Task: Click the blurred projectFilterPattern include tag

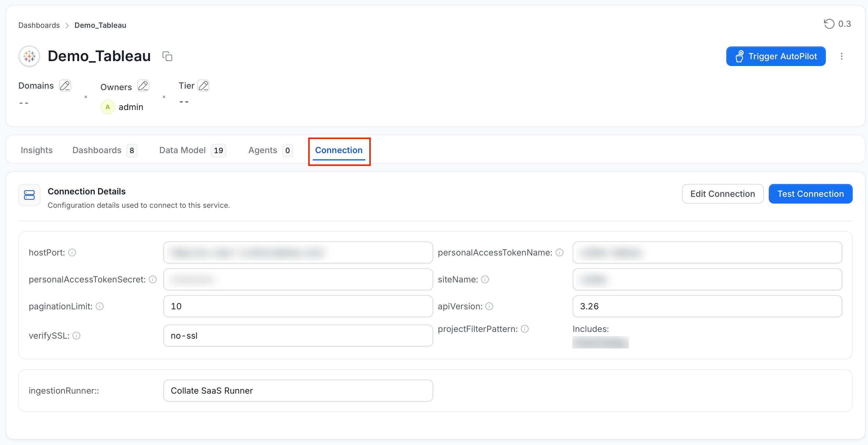Action: point(600,343)
